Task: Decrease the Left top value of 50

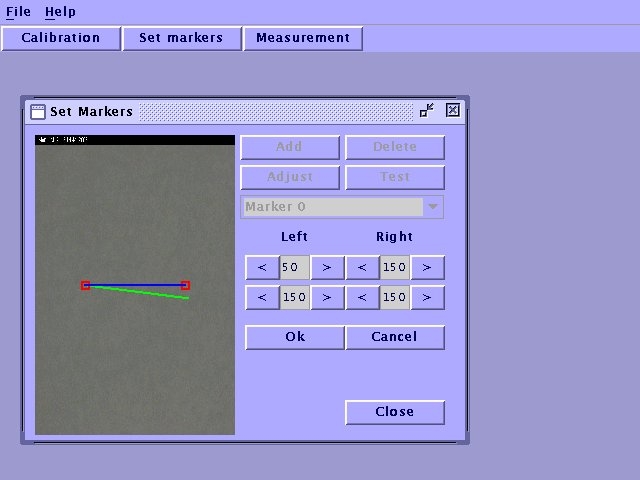Action: [262, 268]
